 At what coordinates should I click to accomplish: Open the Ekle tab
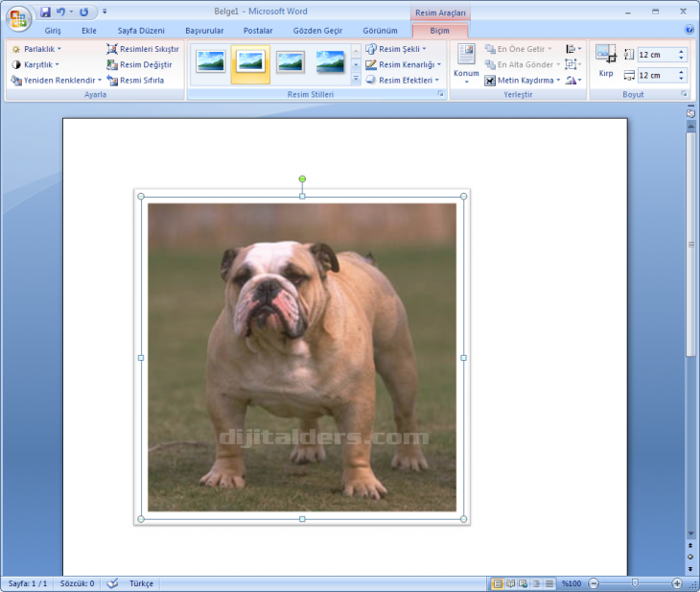click(89, 31)
